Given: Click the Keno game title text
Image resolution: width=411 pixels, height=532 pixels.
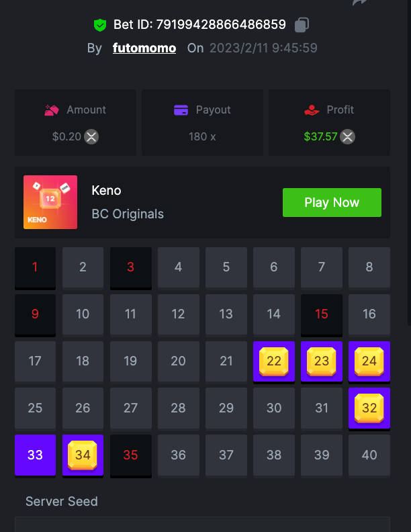Looking at the screenshot, I should (x=106, y=191).
